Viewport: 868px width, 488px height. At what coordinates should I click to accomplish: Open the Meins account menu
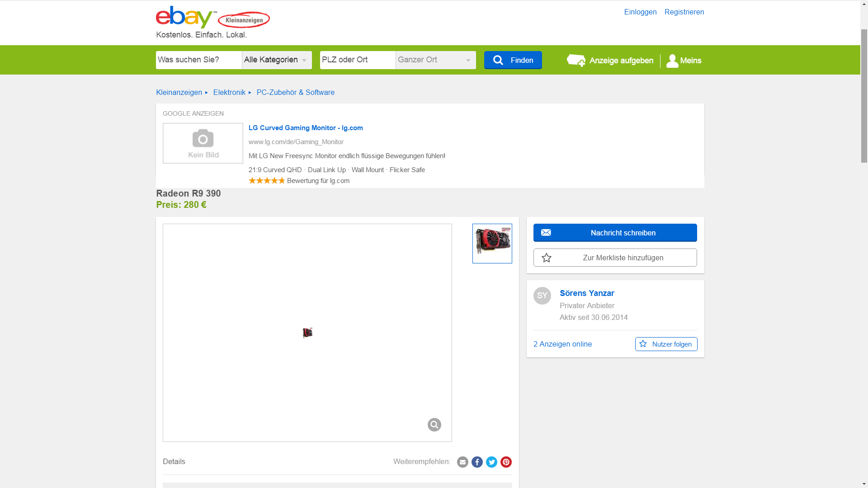[x=684, y=61]
